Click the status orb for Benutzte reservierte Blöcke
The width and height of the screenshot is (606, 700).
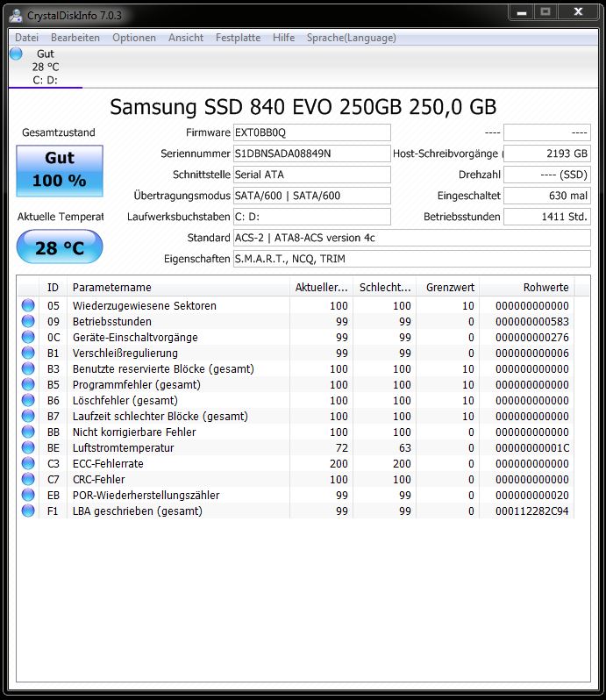(x=28, y=368)
